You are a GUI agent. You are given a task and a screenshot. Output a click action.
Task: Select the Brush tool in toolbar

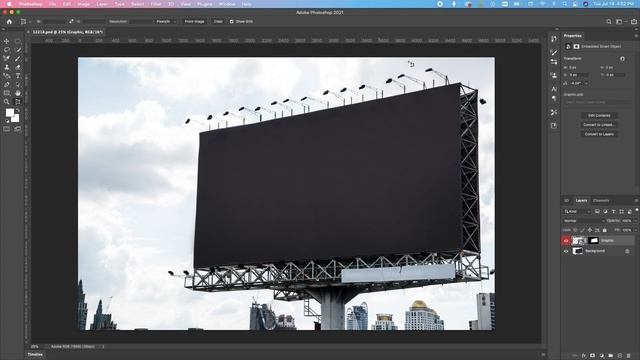[18, 58]
